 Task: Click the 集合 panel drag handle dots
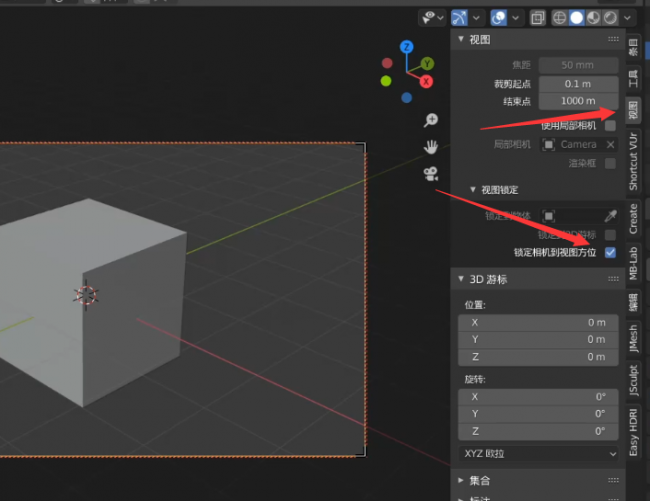614,480
